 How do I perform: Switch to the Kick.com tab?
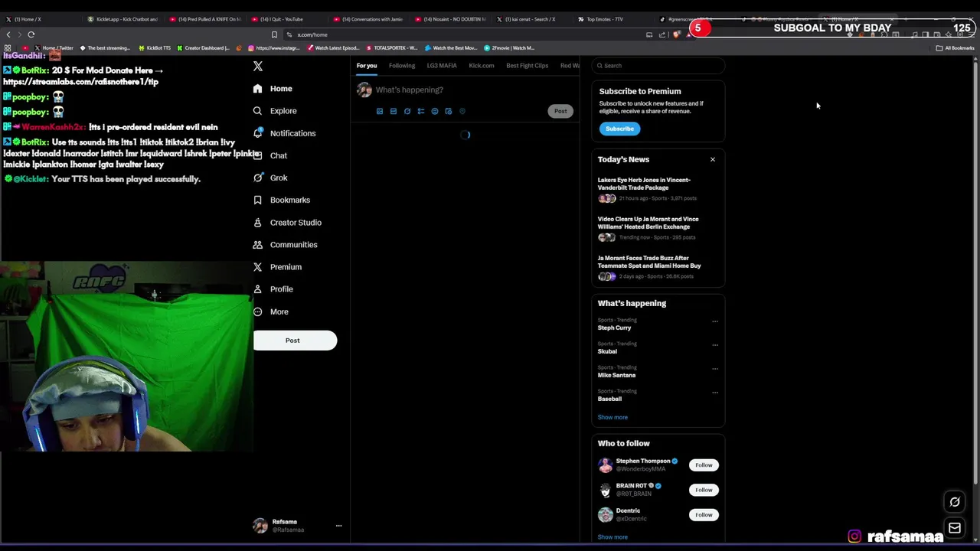click(482, 66)
